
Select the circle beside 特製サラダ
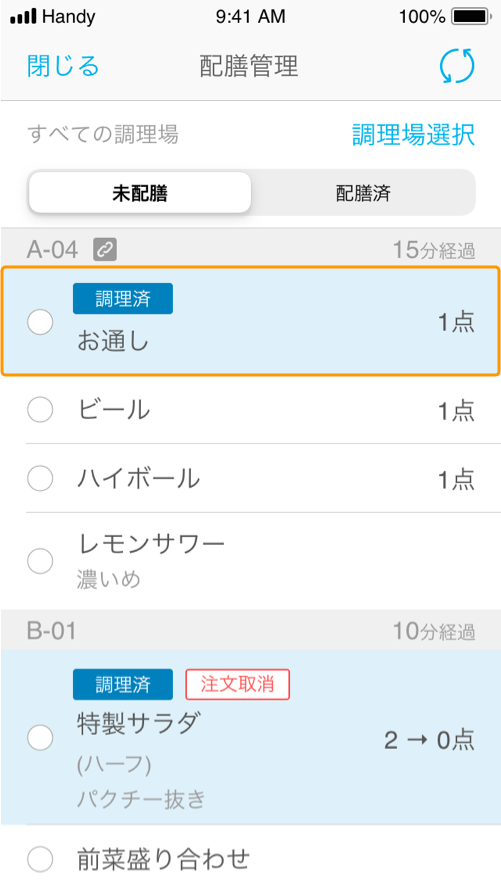click(40, 737)
